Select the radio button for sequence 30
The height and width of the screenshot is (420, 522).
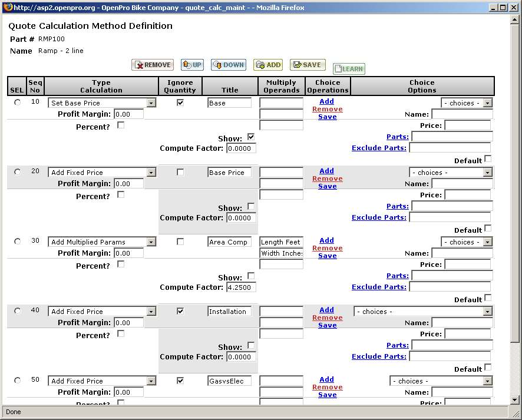click(x=17, y=242)
